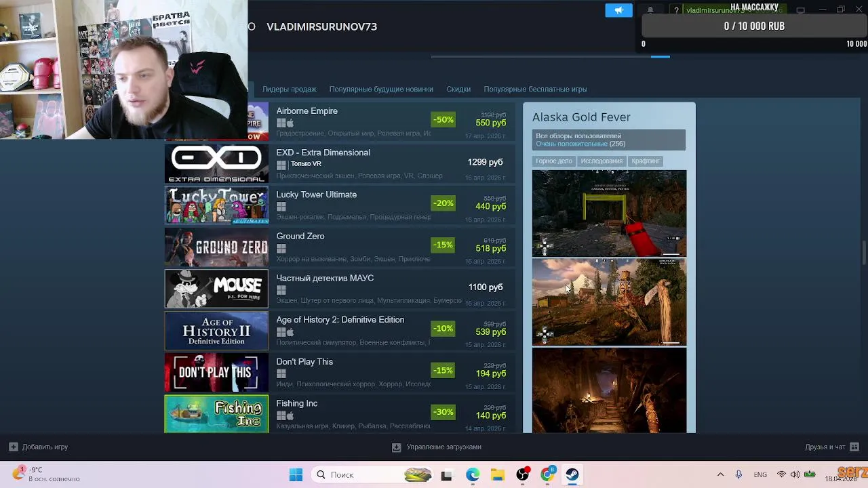The height and width of the screenshot is (488, 868).
Task: Open the Lucky Tower Ultimate title
Action: (x=316, y=195)
